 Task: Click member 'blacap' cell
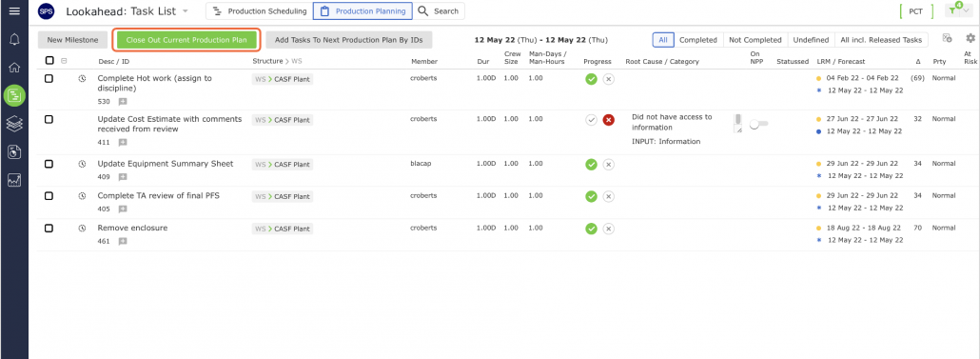(x=421, y=163)
